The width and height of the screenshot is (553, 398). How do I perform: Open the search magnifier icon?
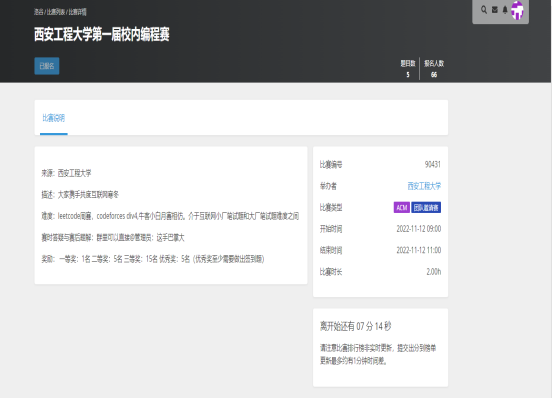pos(484,10)
